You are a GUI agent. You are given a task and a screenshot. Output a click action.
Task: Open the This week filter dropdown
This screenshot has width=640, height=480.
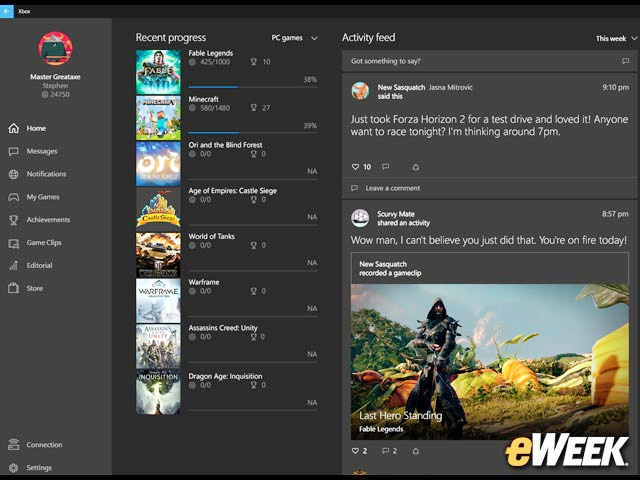(616, 38)
